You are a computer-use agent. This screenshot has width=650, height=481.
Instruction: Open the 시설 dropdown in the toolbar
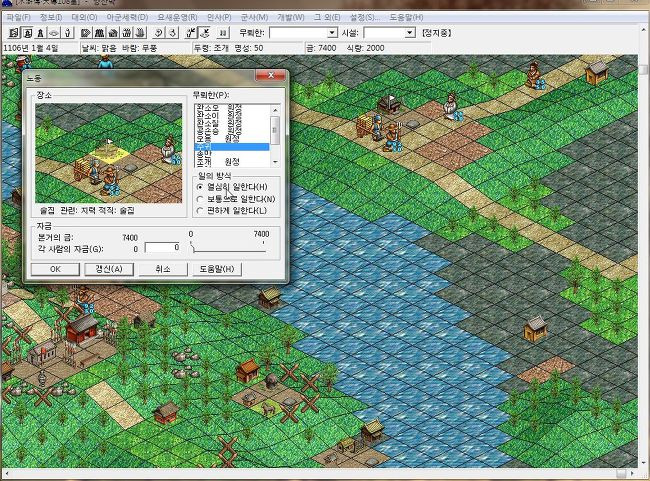click(410, 33)
